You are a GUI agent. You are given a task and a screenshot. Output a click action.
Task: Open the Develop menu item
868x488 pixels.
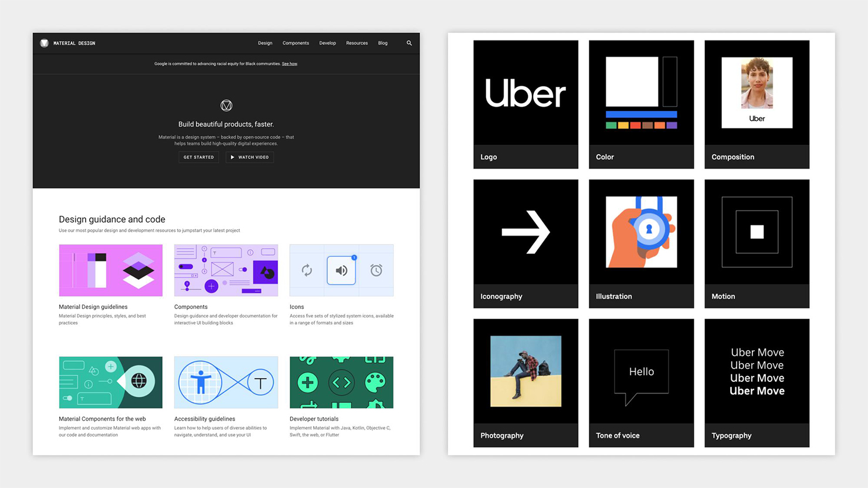coord(327,43)
